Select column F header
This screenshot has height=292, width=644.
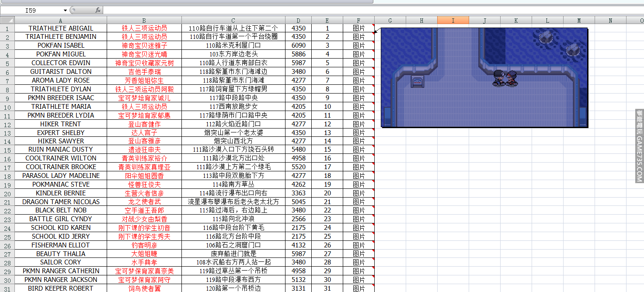(x=359, y=20)
